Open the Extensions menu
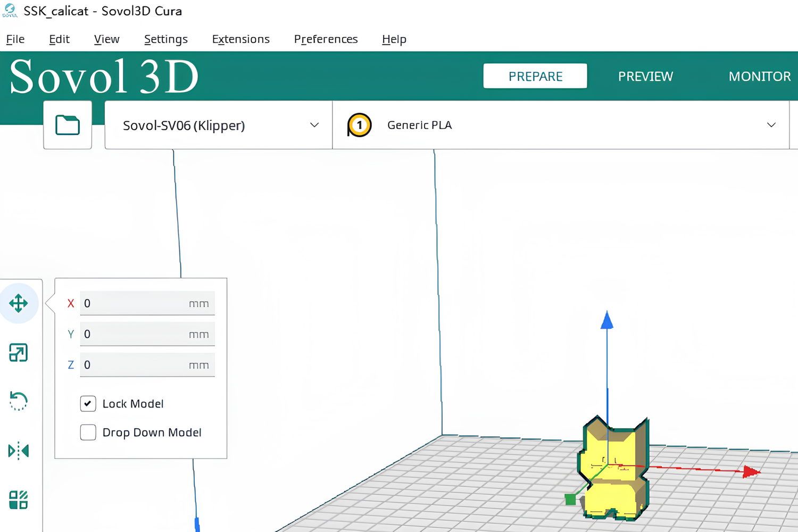 [240, 39]
